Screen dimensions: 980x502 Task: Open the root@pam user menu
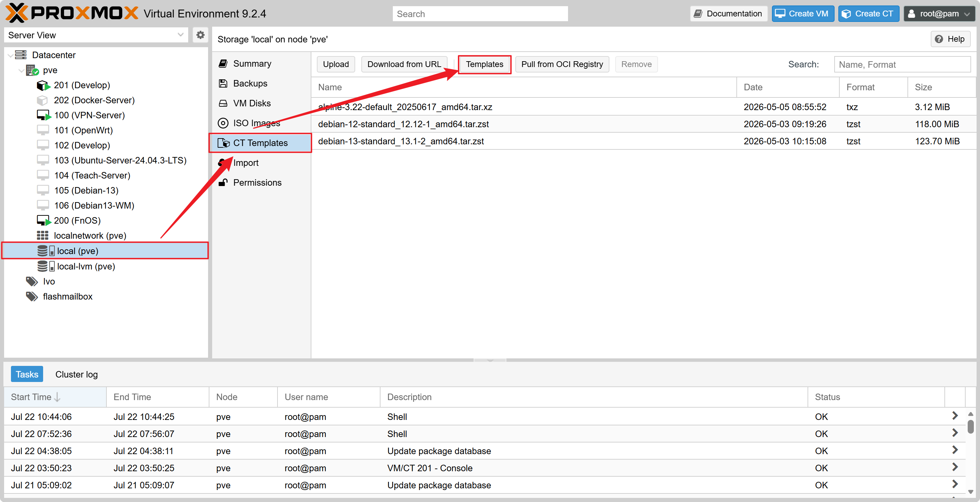tap(939, 14)
